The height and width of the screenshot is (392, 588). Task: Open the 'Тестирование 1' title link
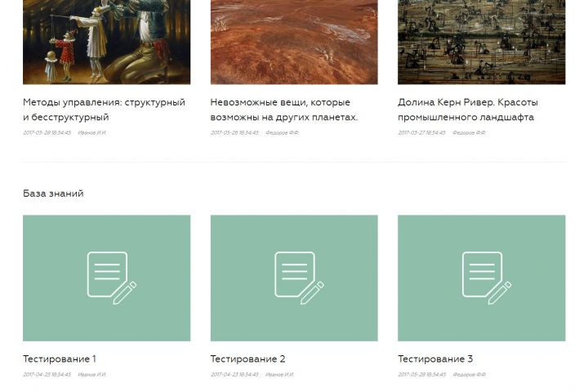(x=60, y=359)
